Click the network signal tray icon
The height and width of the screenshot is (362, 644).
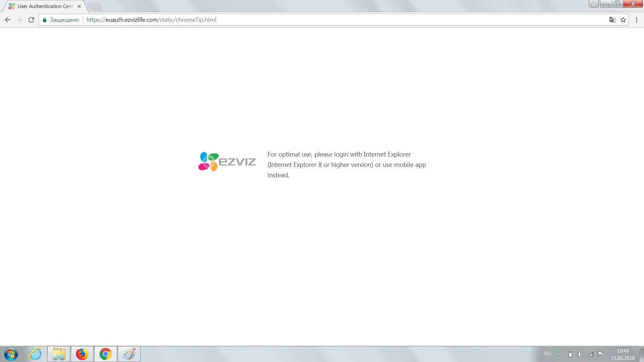[591, 354]
